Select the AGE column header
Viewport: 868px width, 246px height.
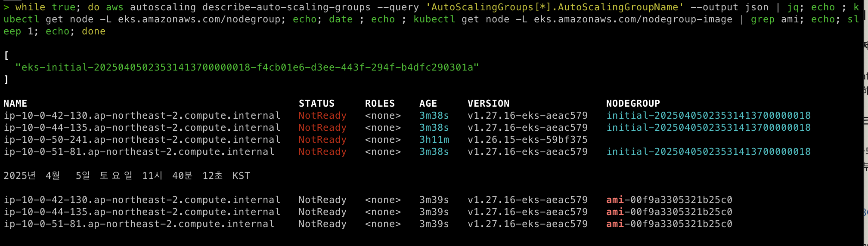[428, 104]
